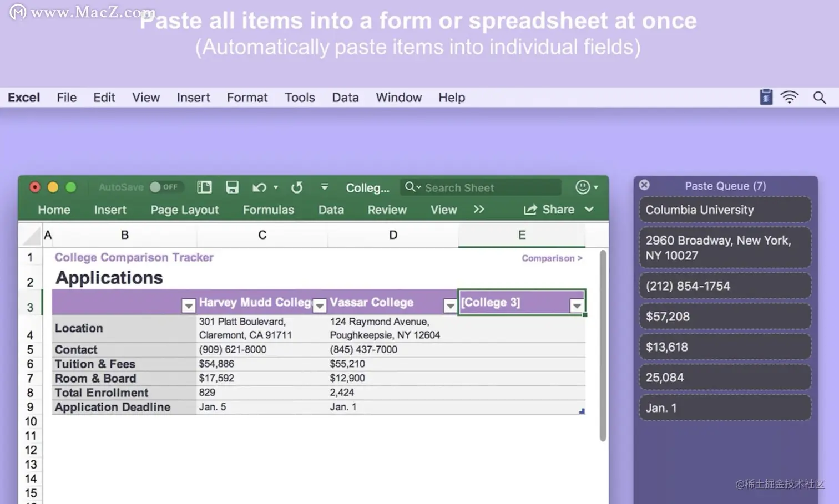This screenshot has height=504, width=839.
Task: Open the workbook template icon in toolbar
Action: (x=204, y=187)
